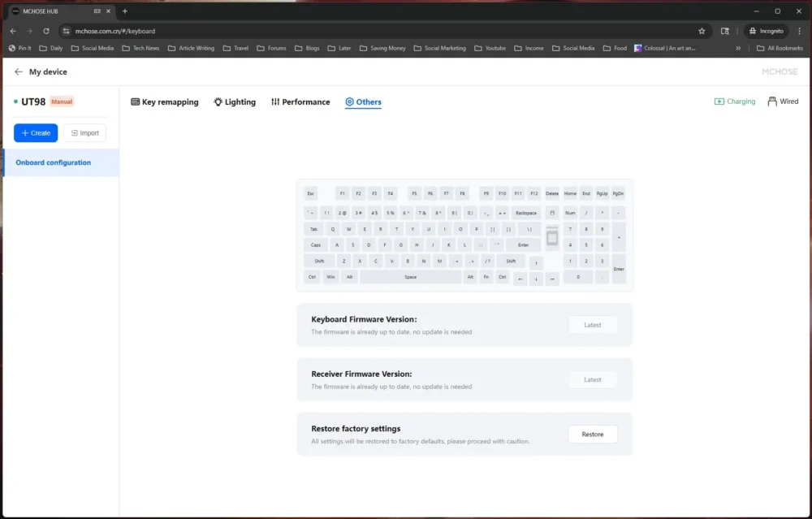This screenshot has width=812, height=519.
Task: Open the Travel bookmarks folder
Action: (235, 48)
